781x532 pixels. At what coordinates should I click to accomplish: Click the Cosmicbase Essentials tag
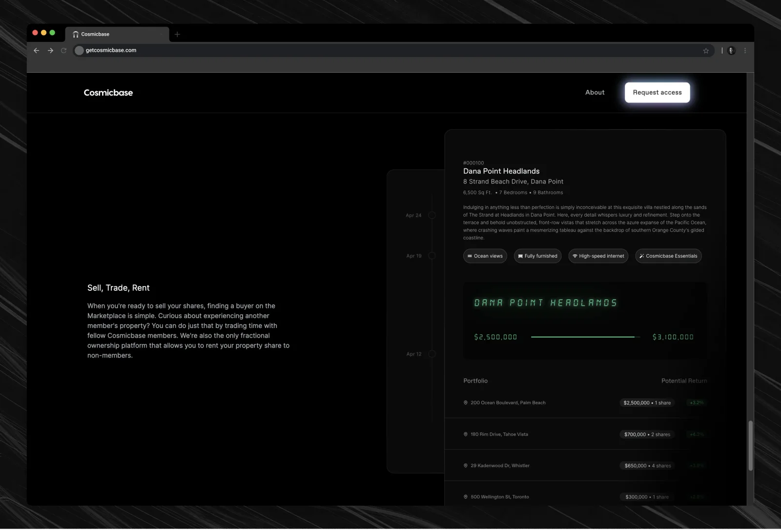click(x=668, y=256)
